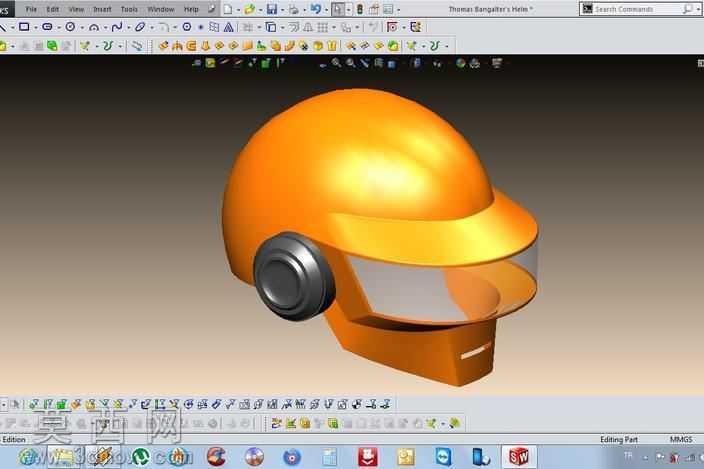Screen dimensions: 704x469
Task: Toggle the Rapid Sketch icon
Action: 416,27
